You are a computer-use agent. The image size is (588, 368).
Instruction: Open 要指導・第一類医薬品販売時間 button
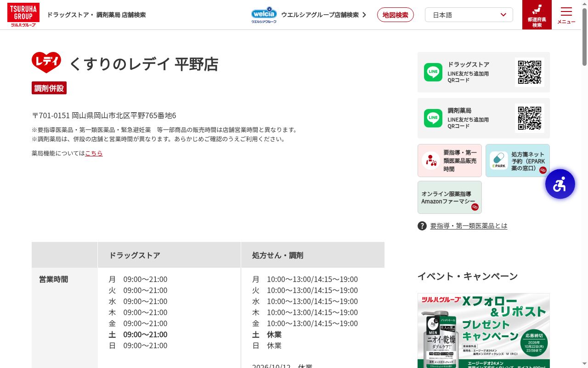point(450,161)
